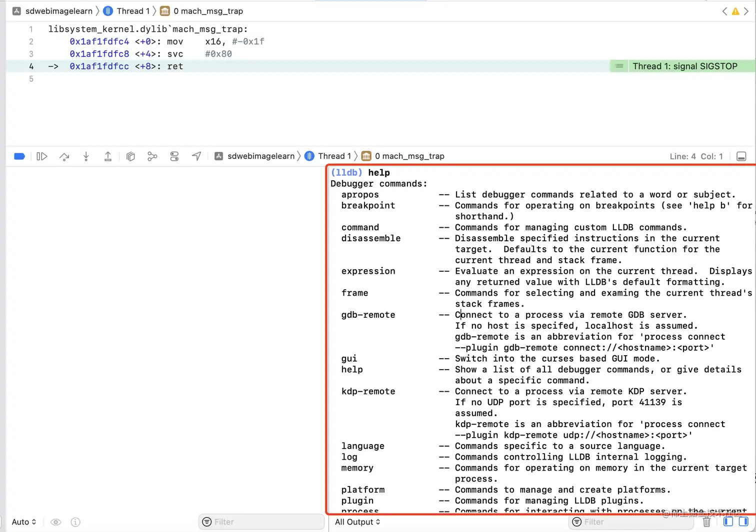
Task: Click the print description info icon
Action: (75, 522)
